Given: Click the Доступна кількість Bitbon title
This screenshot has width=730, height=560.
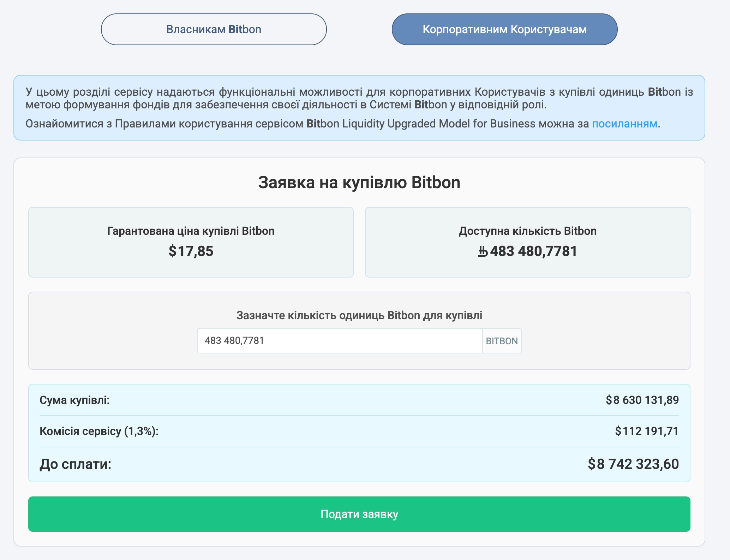Looking at the screenshot, I should pos(527,231).
